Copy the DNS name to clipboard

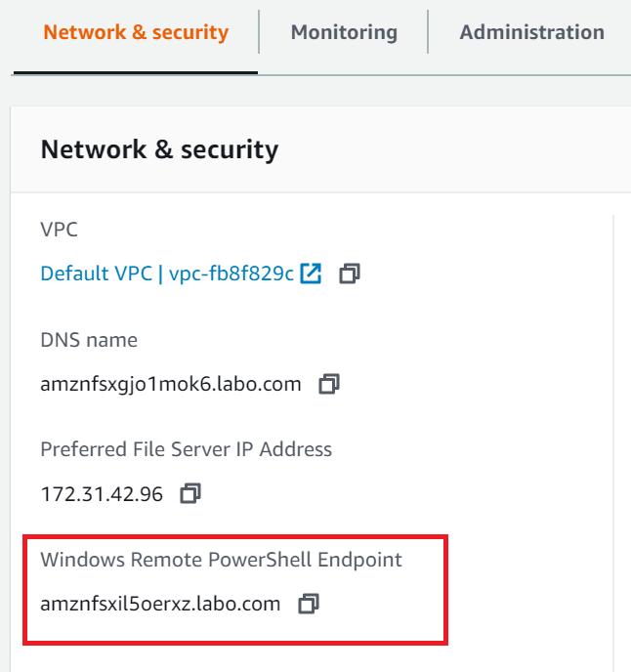[329, 384]
